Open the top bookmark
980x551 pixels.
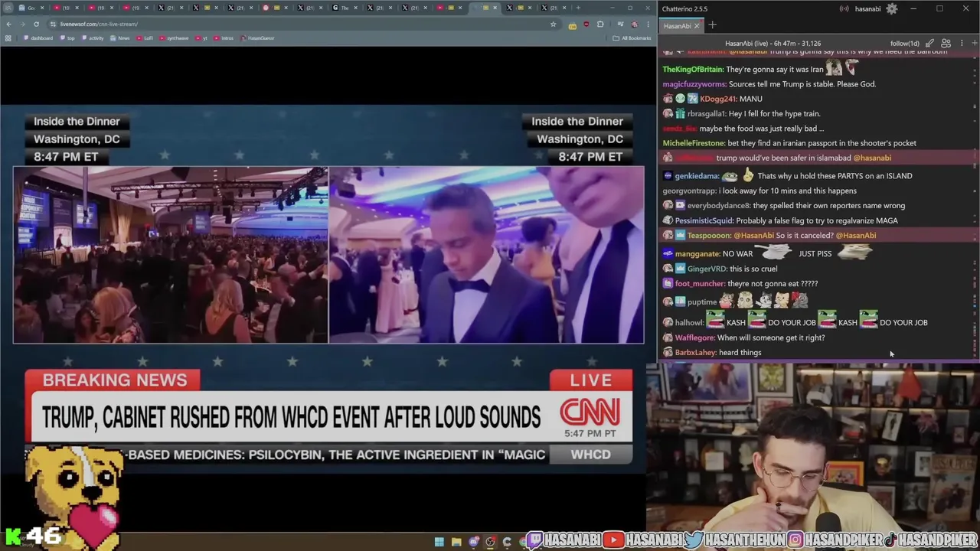coord(68,38)
